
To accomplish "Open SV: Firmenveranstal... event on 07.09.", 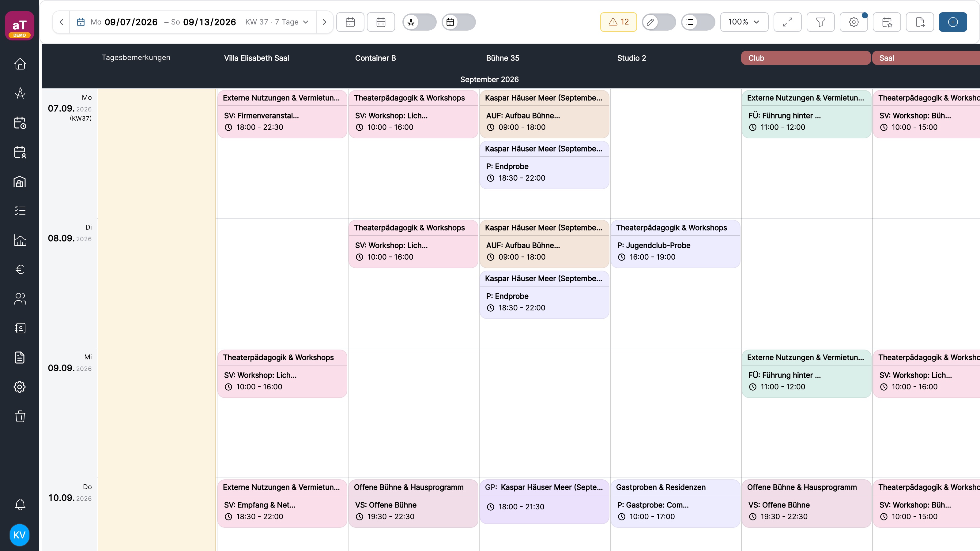I will (282, 114).
